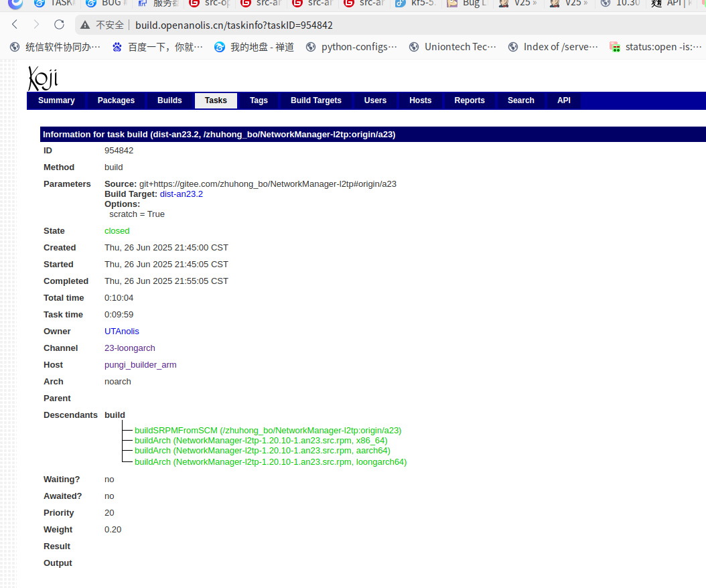Image resolution: width=706 pixels, height=588 pixels.
Task: Open the status:open bookmark
Action: click(655, 47)
